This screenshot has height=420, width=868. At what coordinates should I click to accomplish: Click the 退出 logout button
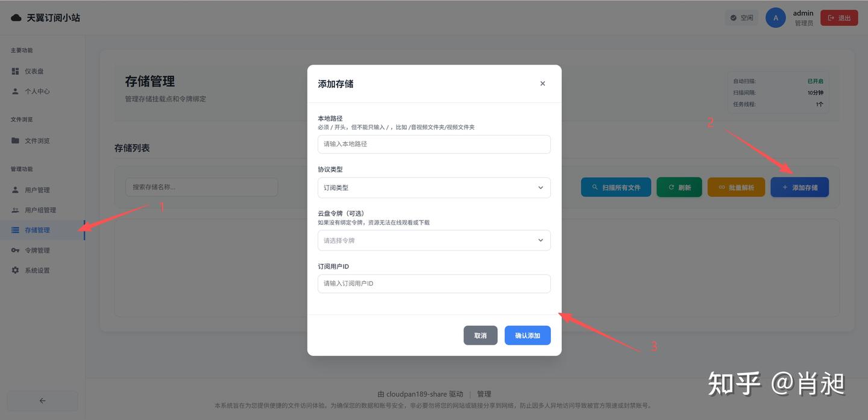[838, 17]
